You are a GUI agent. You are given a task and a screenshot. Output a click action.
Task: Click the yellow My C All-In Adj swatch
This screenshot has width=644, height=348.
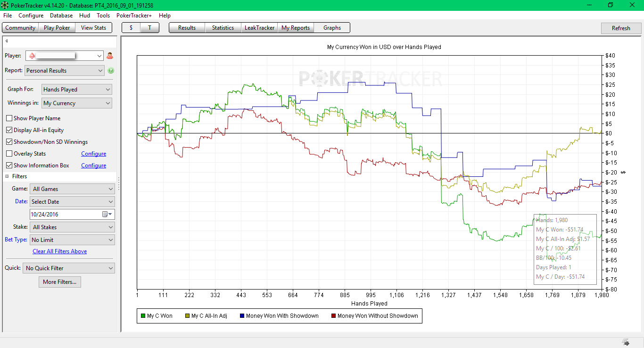(187, 316)
